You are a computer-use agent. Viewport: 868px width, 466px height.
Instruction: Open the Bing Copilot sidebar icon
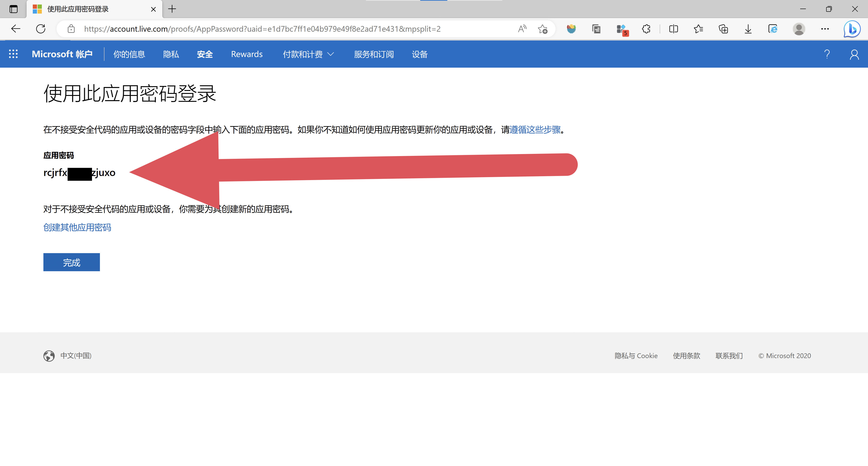(x=851, y=29)
